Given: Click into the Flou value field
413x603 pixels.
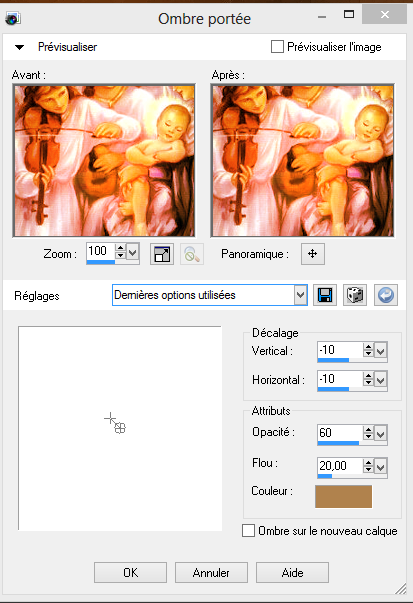Looking at the screenshot, I should pyautogui.click(x=339, y=466).
